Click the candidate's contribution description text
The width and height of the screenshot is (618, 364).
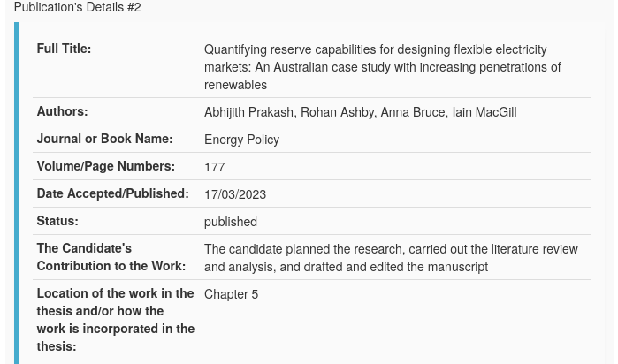pyautogui.click(x=390, y=259)
